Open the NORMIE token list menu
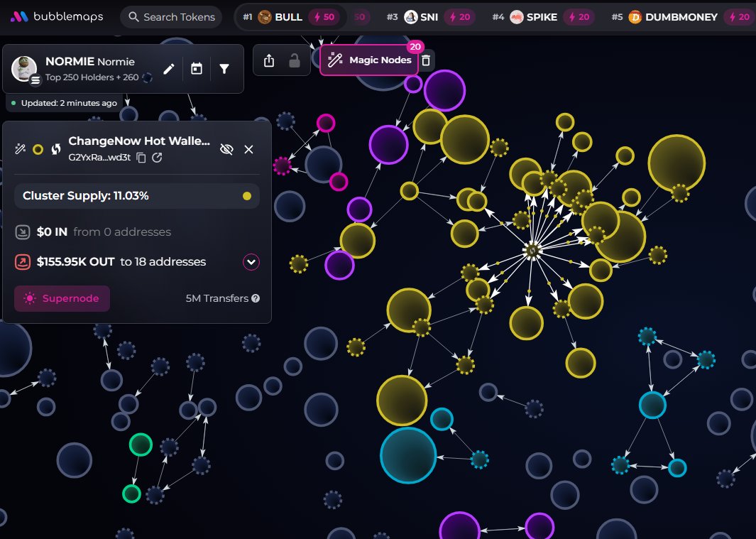This screenshot has height=539, width=756. coord(35,81)
